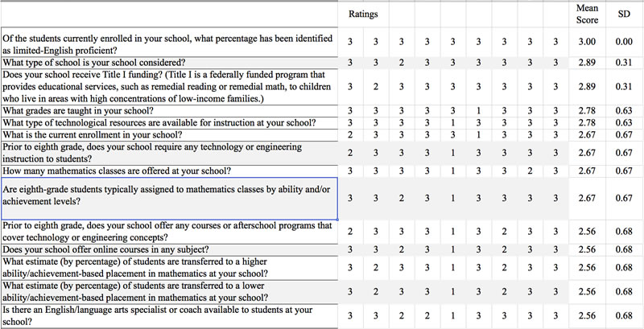Image resolution: width=644 pixels, height=329 pixels.
Task: Click the limited-English proficient question cell
Action: pos(167,43)
